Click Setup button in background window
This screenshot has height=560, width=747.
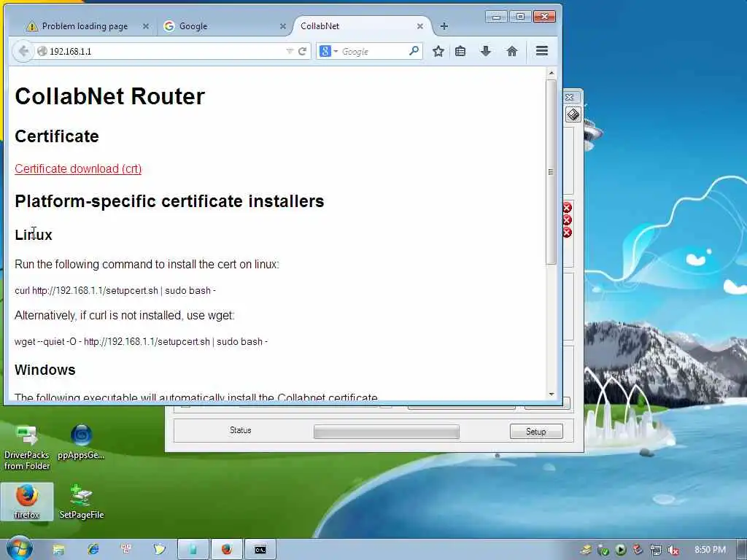(536, 432)
